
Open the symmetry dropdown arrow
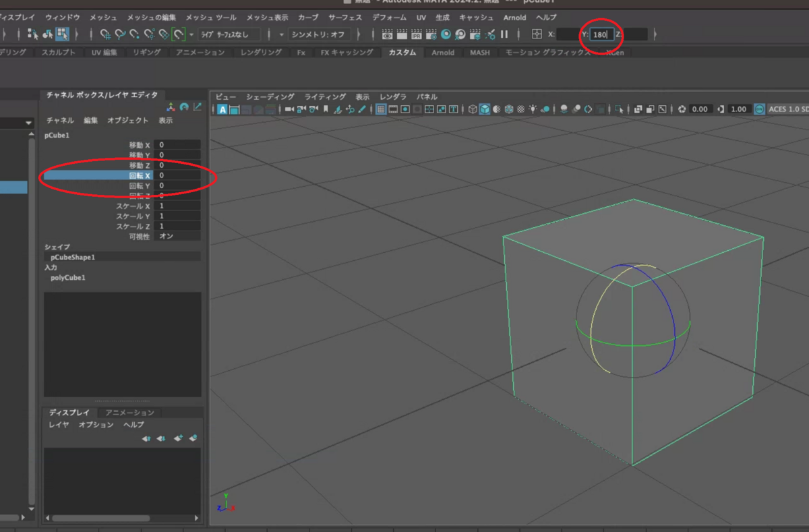pyautogui.click(x=282, y=34)
